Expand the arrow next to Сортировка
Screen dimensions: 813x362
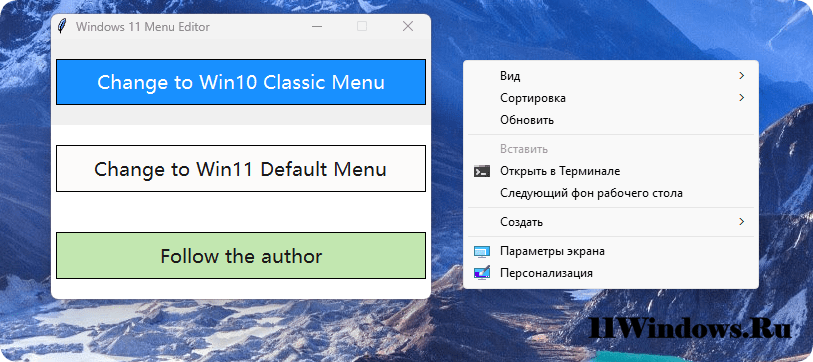pos(741,98)
